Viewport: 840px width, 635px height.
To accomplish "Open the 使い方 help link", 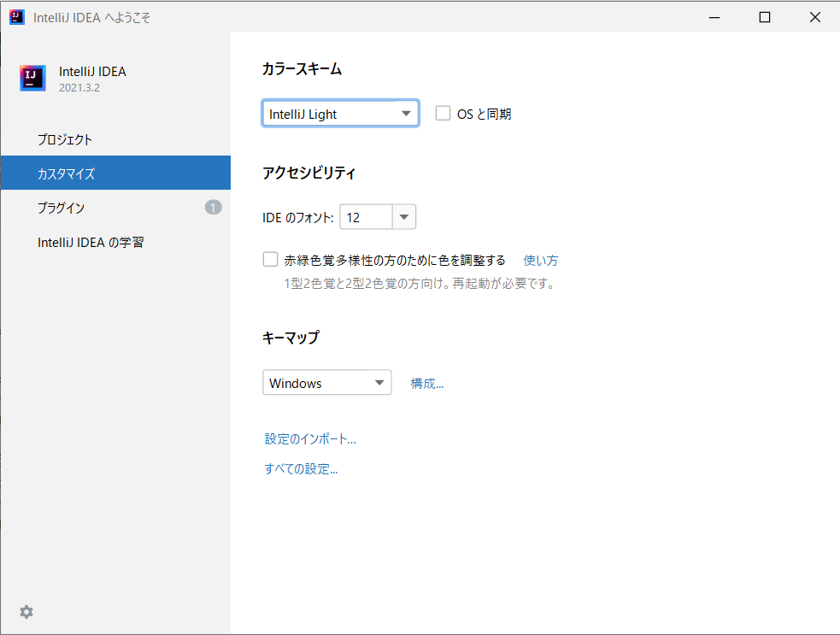I will point(541,261).
